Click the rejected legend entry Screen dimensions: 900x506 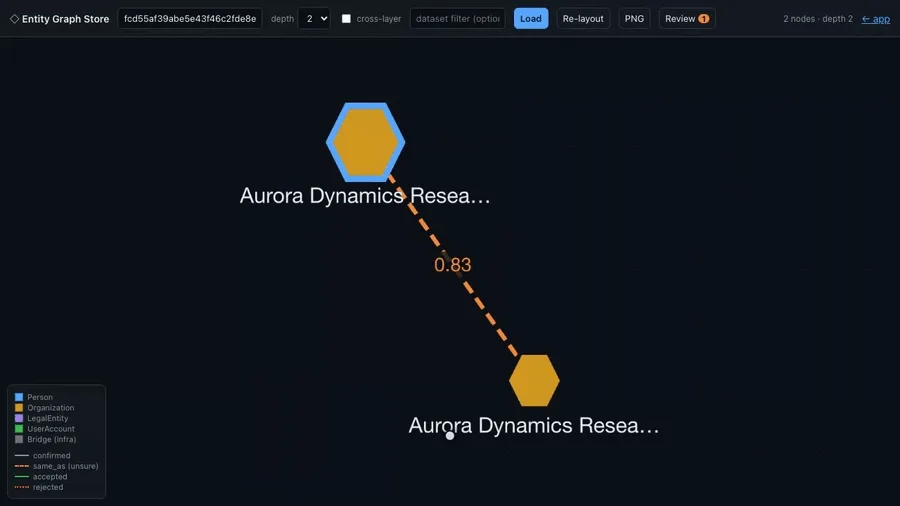click(38, 487)
